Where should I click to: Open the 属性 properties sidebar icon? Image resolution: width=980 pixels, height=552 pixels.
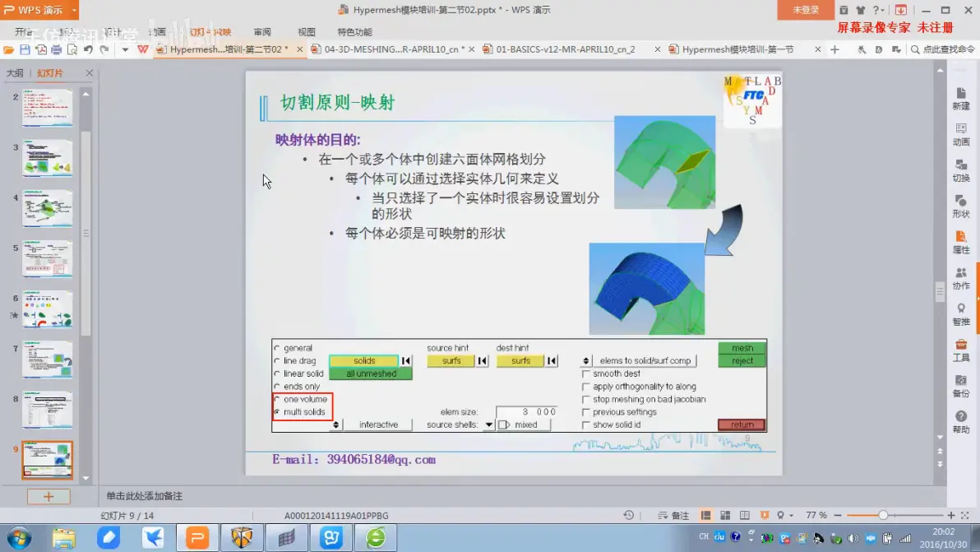click(x=960, y=242)
